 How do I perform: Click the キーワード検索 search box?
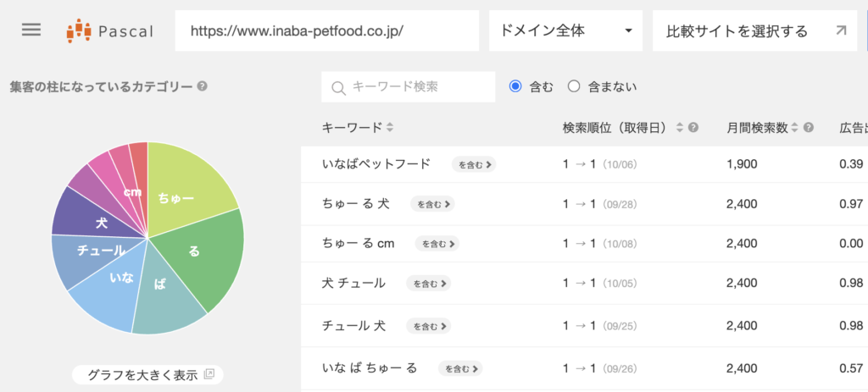pyautogui.click(x=408, y=87)
